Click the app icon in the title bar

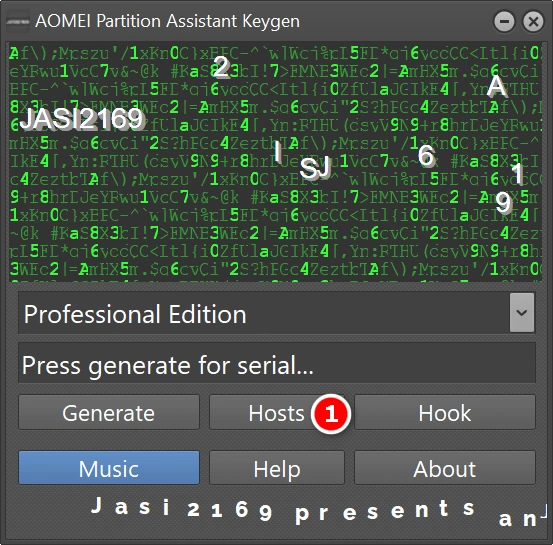point(18,22)
